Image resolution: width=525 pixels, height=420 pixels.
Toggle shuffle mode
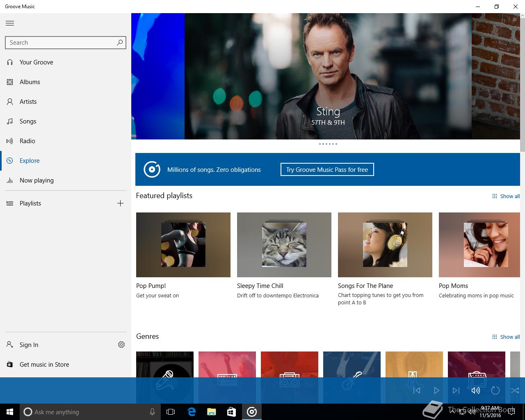pos(515,390)
